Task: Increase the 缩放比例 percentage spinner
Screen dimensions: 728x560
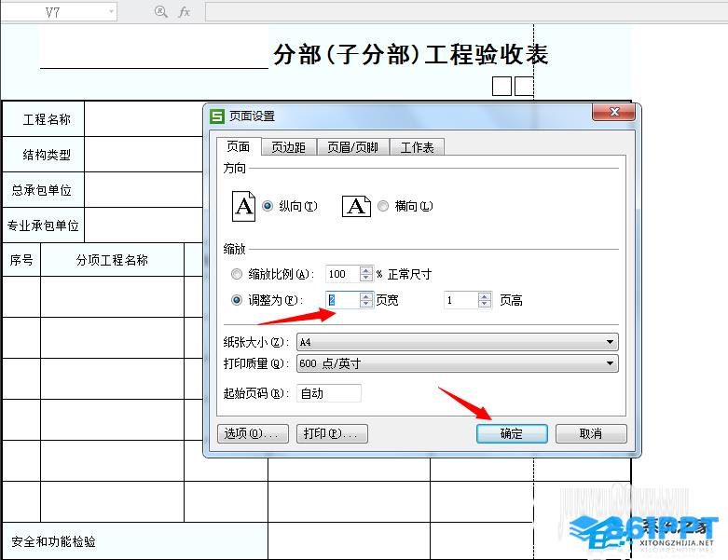Action: click(365, 270)
